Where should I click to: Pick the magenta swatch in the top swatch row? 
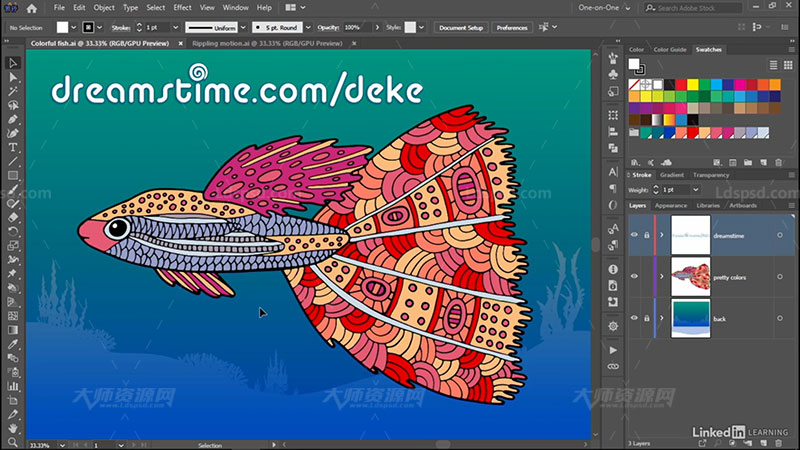tap(740, 85)
